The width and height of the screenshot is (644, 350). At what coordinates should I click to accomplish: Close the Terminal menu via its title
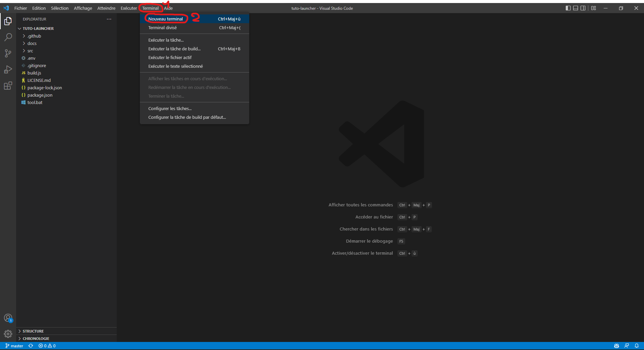click(150, 8)
